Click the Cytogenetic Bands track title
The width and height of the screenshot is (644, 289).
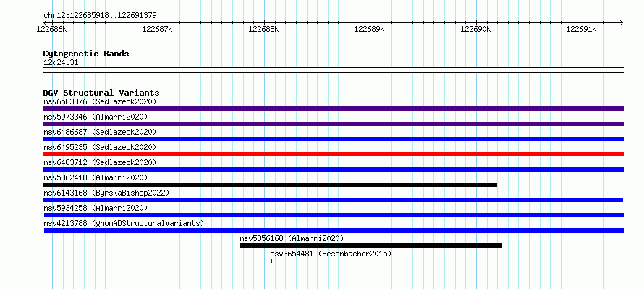[86, 54]
